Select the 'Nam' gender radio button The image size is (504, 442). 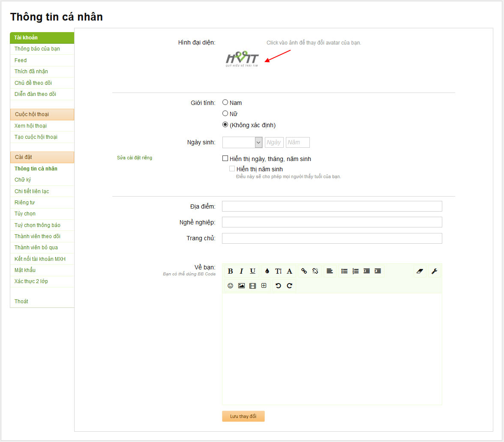225,102
